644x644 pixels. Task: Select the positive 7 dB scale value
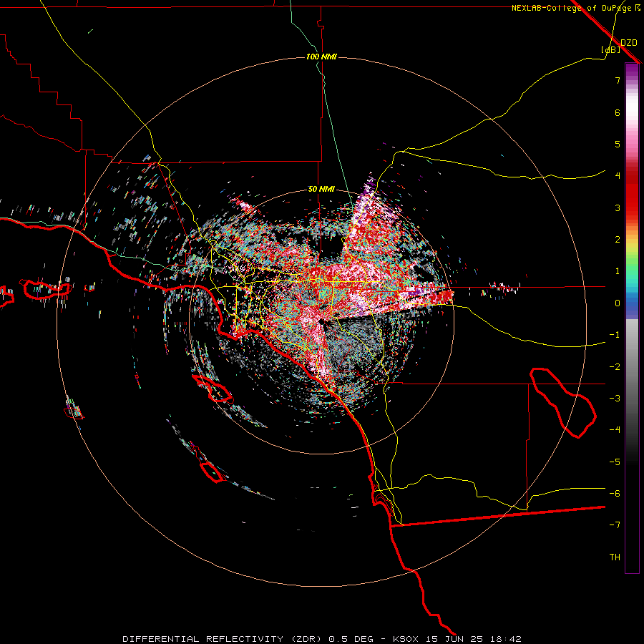(x=618, y=80)
